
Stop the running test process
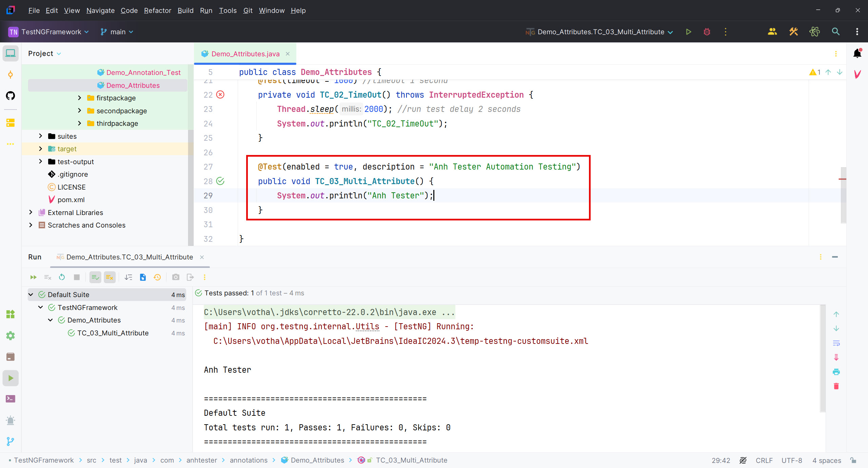77,277
